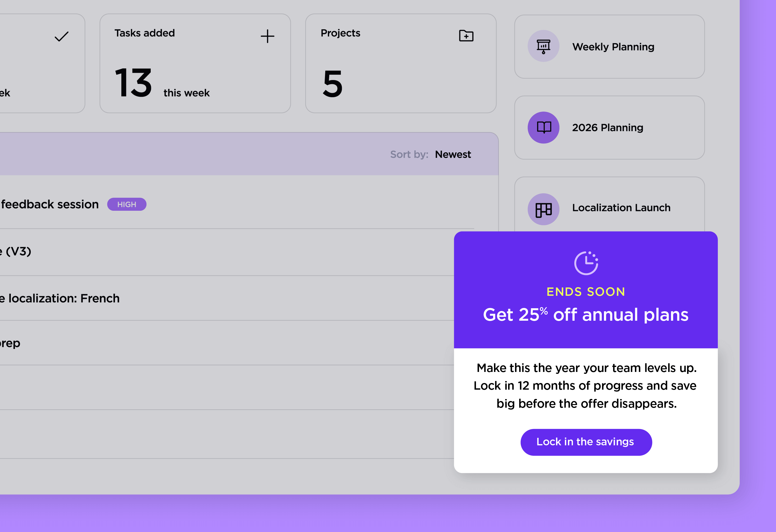Click the plus icon on Tasks added
Image resolution: width=776 pixels, height=532 pixels.
point(267,36)
